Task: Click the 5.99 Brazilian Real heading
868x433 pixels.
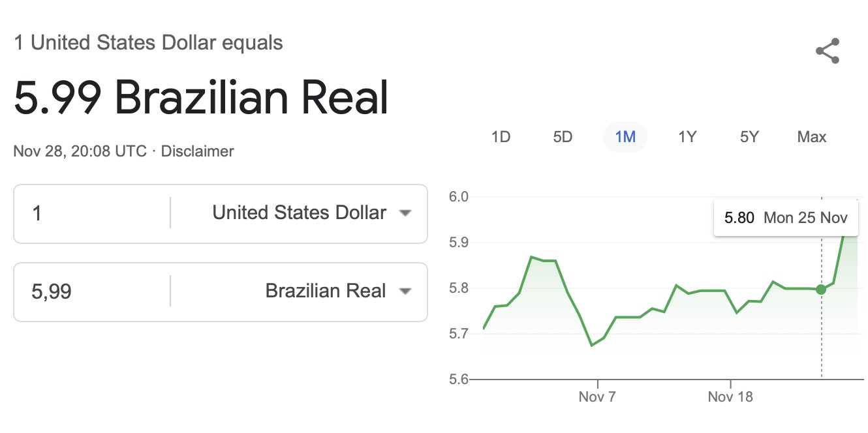Action: [201, 98]
